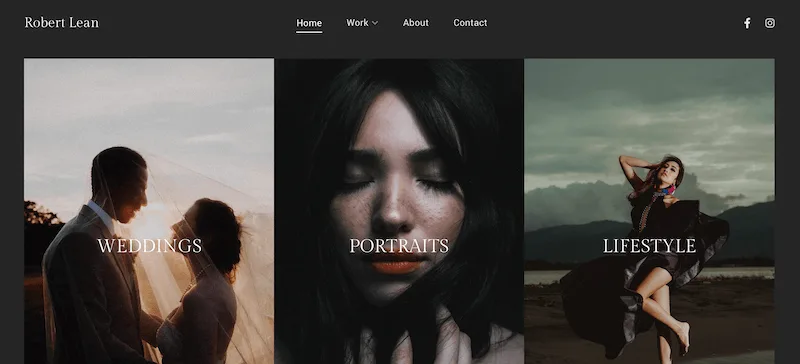Open the Portraits gallery tile
Screen dimensions: 800x364
click(x=399, y=211)
